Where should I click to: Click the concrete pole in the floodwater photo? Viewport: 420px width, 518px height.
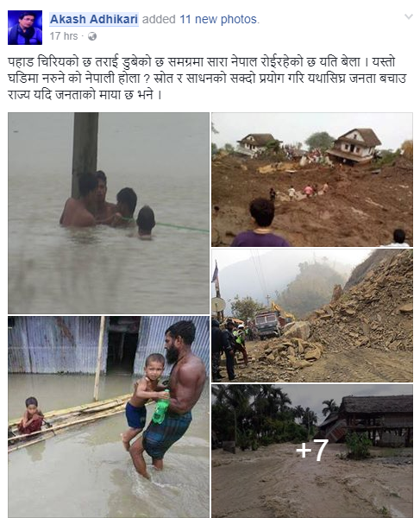tap(85, 154)
